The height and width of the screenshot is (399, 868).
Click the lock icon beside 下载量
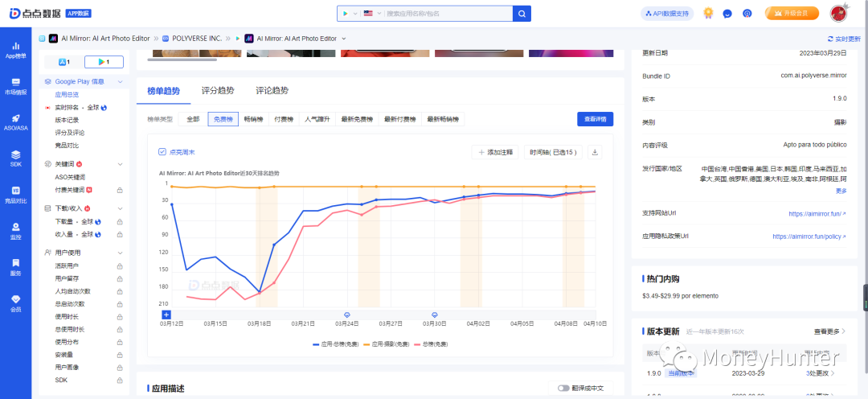tap(120, 222)
